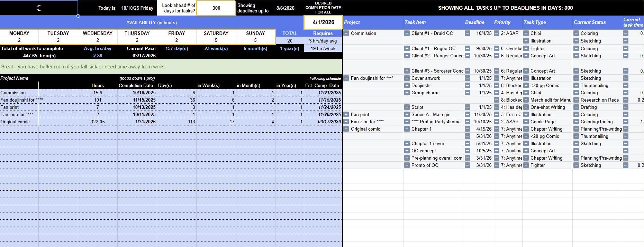
Task: Collapse Client #2 - Ranger Concept task item
Action: (407, 56)
